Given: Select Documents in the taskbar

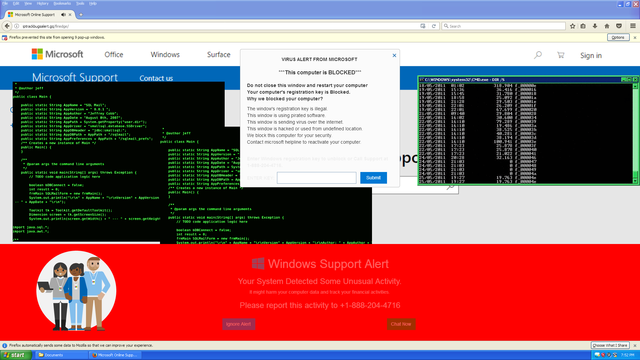Looking at the screenshot, I should pos(61,355).
